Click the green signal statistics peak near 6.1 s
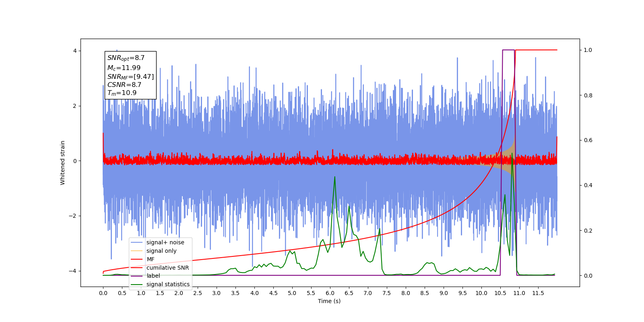Screen dimensions: 644x322 tap(334, 177)
